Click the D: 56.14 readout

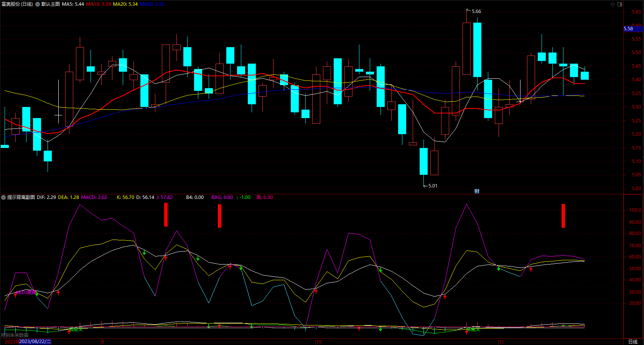[x=145, y=197]
